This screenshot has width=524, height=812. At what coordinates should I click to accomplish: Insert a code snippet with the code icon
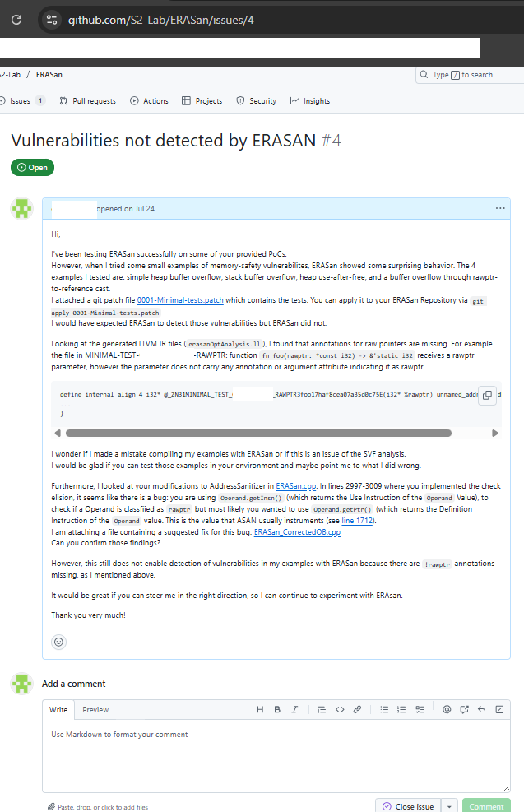[340, 709]
